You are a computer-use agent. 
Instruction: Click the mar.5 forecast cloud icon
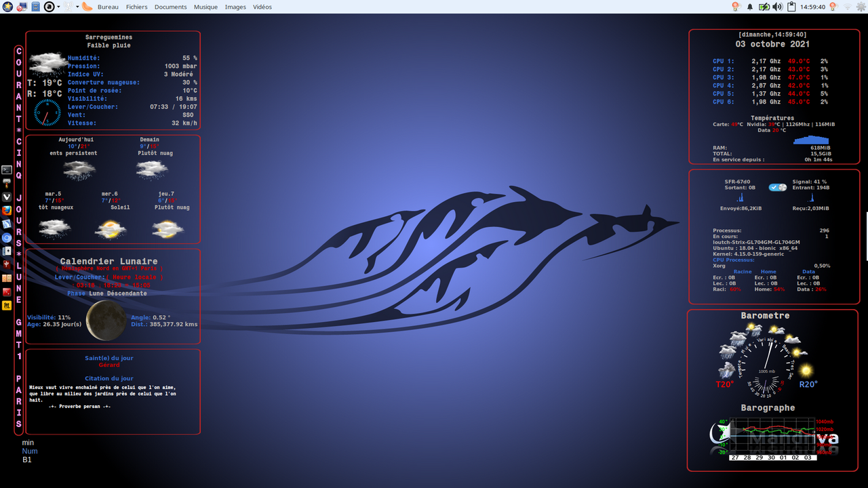[x=54, y=229]
